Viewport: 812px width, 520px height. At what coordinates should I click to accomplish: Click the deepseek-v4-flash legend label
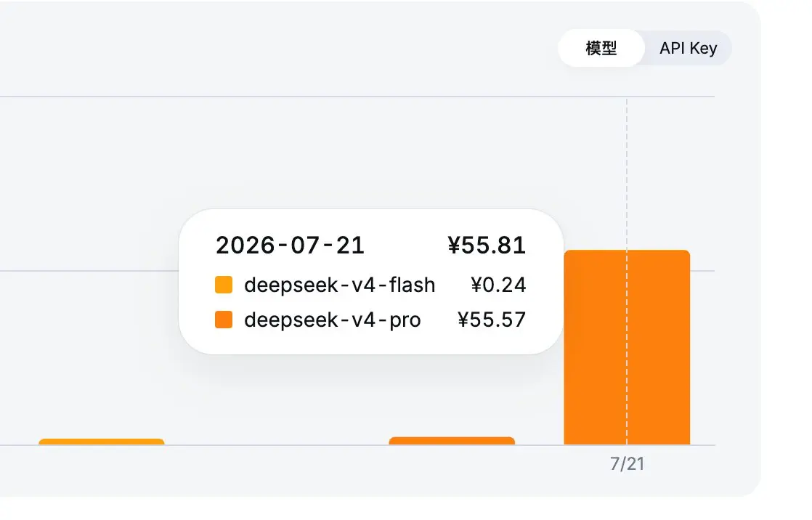coord(340,285)
